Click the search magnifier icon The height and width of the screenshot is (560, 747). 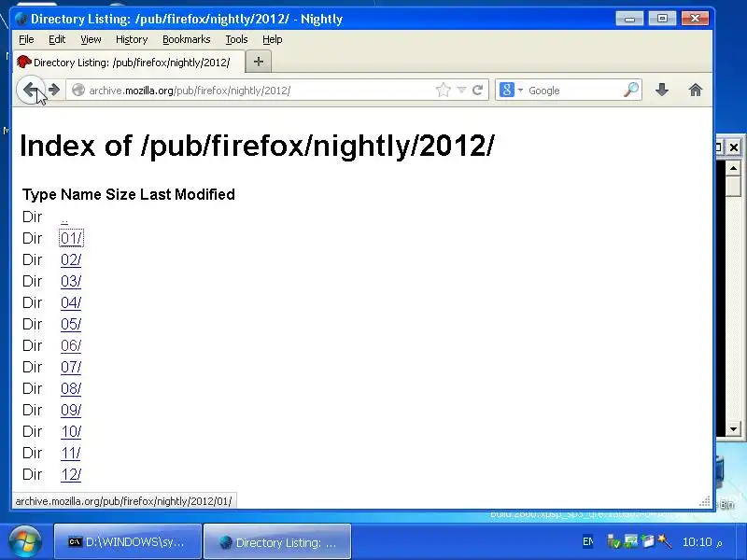click(x=631, y=90)
